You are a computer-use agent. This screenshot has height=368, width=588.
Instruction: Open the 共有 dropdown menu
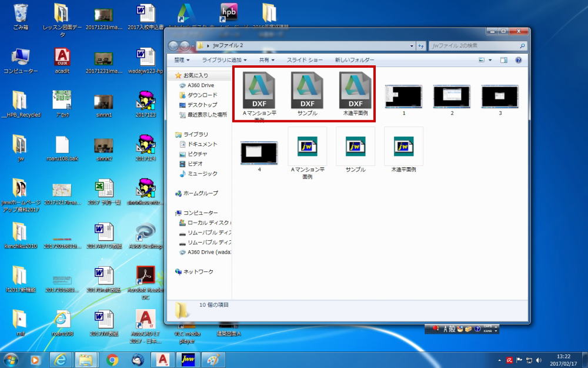(x=266, y=60)
